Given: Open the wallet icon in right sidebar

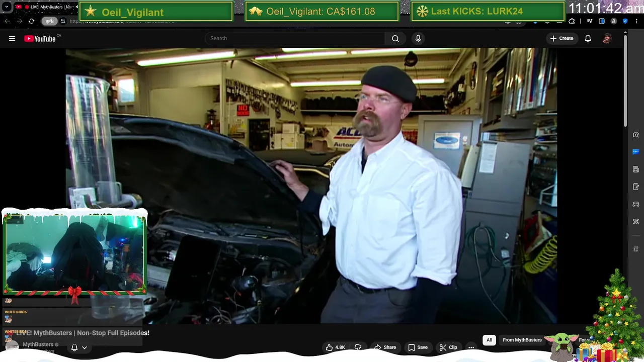Looking at the screenshot, I should [x=636, y=169].
